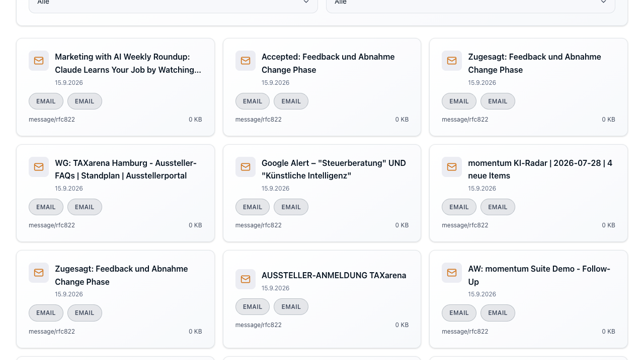Screen dimensions: 640x360
Task: Click the mail icon on Marketing with AI Weekly Roundup card
Action: click(39, 61)
